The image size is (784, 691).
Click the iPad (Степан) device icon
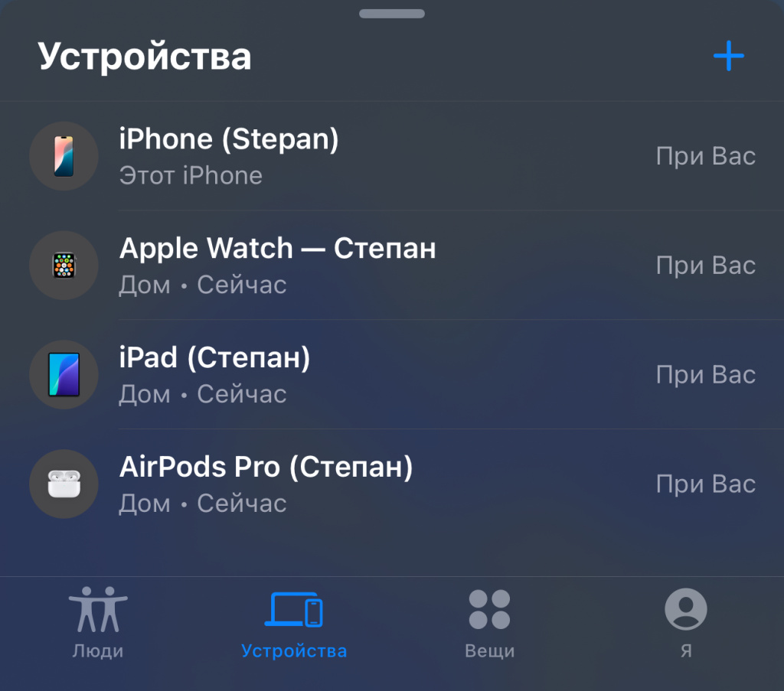tap(64, 375)
